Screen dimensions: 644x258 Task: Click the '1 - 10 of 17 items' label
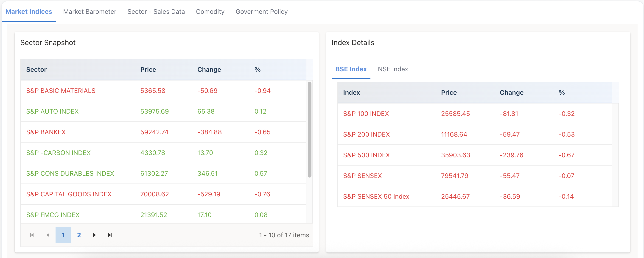[x=284, y=235]
